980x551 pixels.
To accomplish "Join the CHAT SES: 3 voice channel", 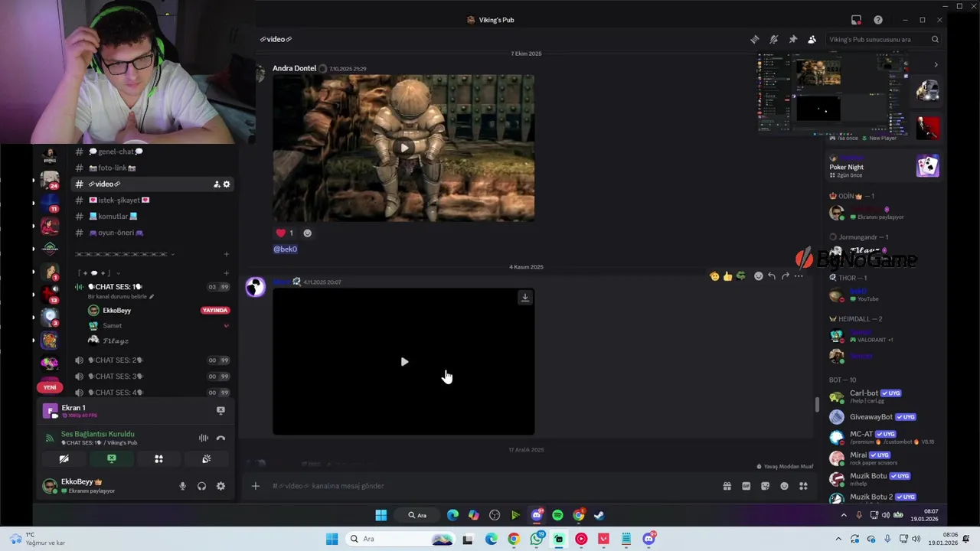I will pos(152,376).
